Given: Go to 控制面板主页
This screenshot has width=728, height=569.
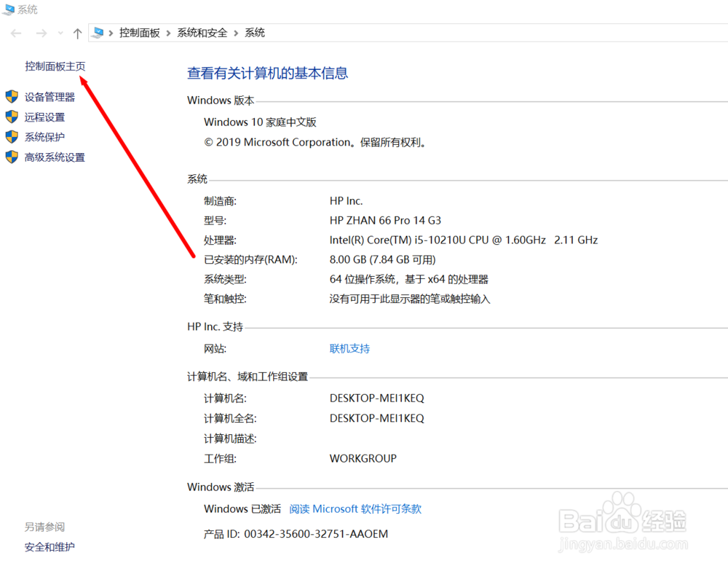Looking at the screenshot, I should pos(55,66).
